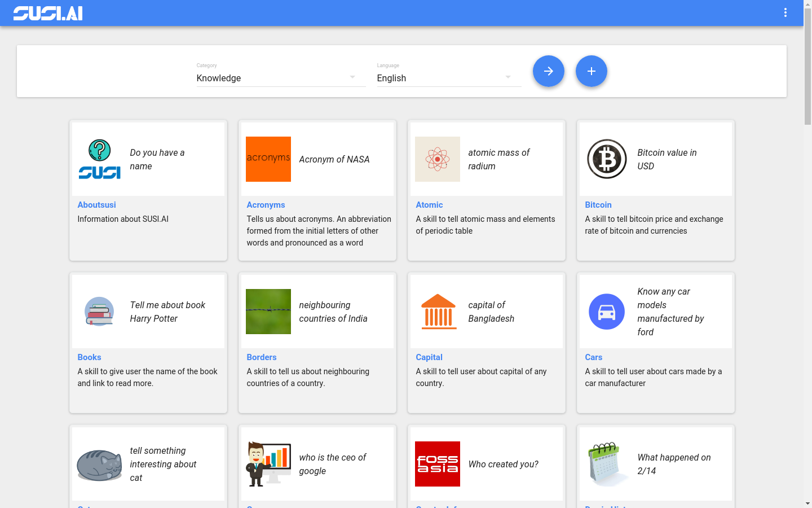Viewport: 812px width, 508px height.
Task: Click the Cars 'cars made by a car manufacturer' description
Action: (654, 377)
